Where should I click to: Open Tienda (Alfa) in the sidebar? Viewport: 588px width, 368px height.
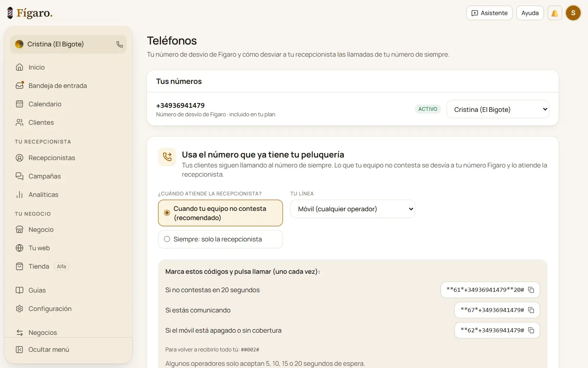68,266
